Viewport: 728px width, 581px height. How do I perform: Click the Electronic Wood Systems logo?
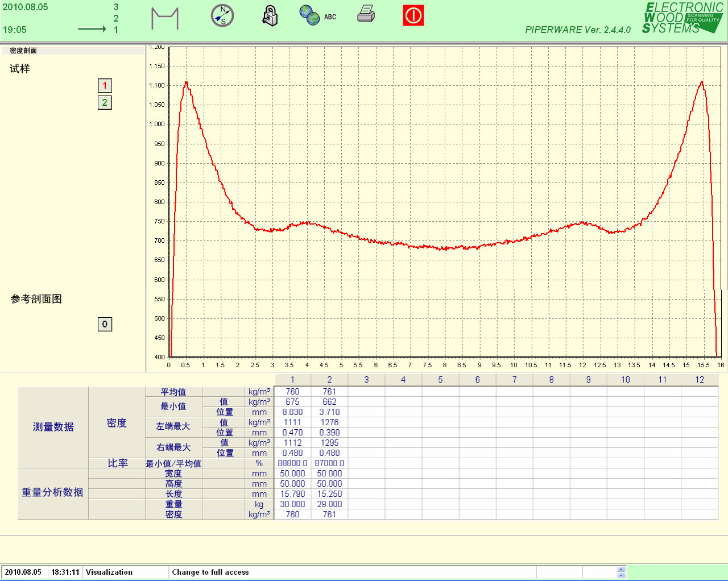coord(682,18)
